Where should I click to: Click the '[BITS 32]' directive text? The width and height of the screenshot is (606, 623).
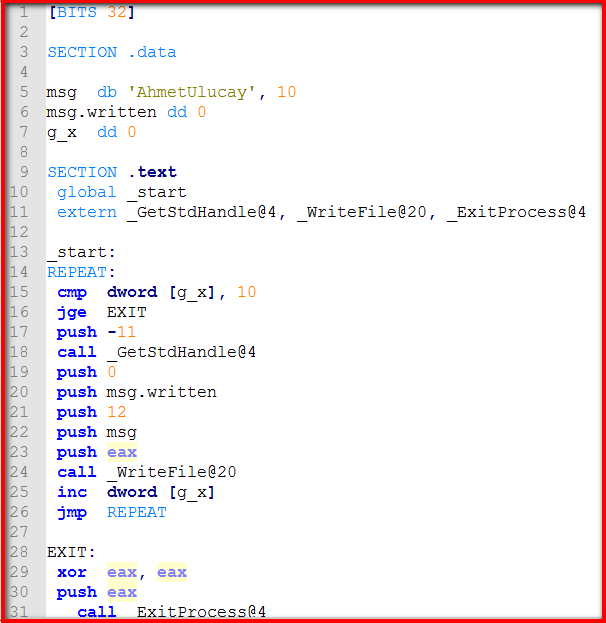click(92, 12)
